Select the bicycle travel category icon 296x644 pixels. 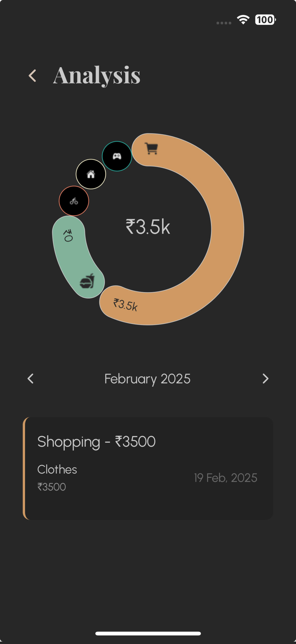pyautogui.click(x=74, y=201)
